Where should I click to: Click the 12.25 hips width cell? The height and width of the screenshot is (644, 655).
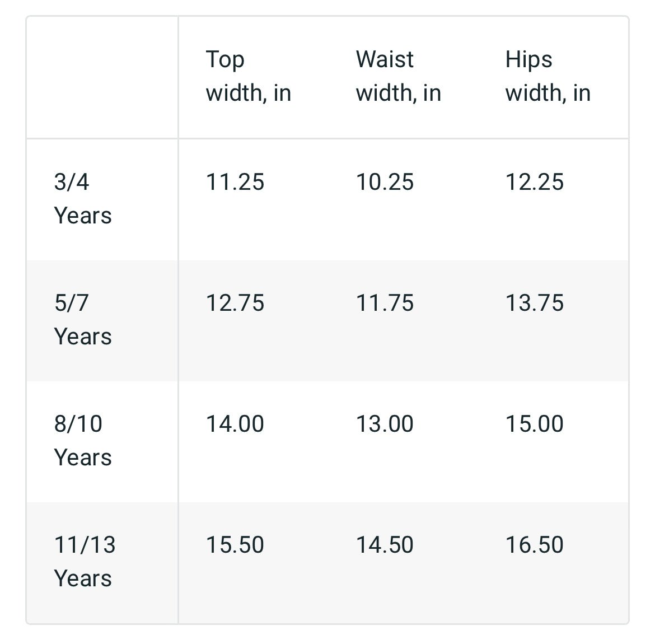tap(535, 183)
